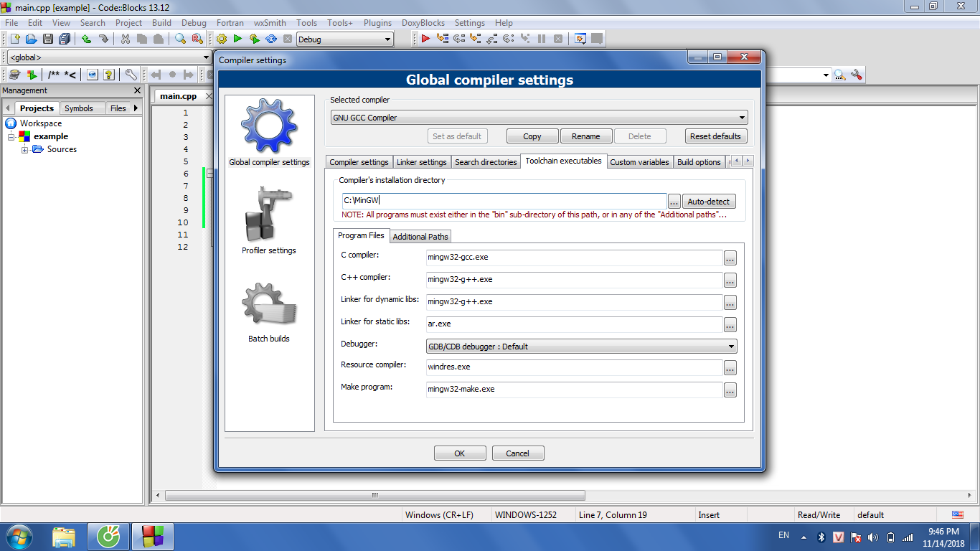
Task: Open the Debug build target dropdown
Action: point(345,39)
